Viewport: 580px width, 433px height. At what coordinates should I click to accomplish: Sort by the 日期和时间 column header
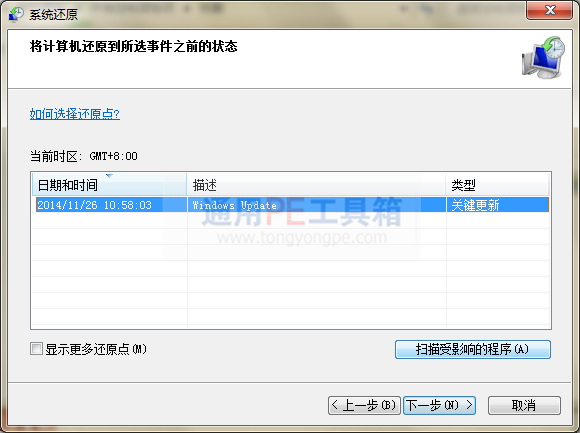pos(109,185)
